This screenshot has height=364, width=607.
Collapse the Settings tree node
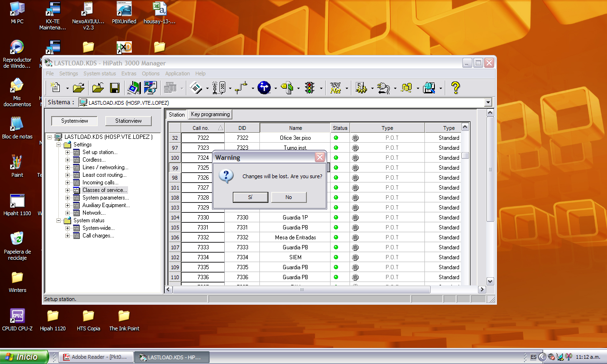(59, 145)
